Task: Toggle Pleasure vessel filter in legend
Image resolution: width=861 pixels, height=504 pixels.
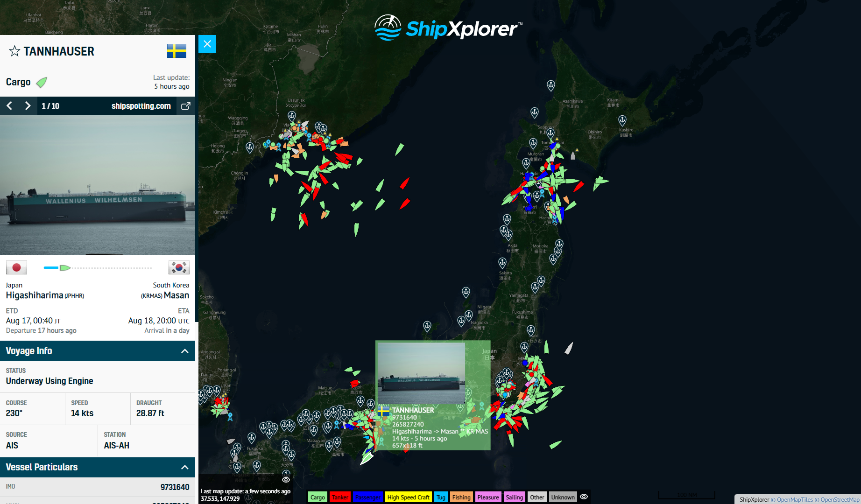Action: point(488,497)
